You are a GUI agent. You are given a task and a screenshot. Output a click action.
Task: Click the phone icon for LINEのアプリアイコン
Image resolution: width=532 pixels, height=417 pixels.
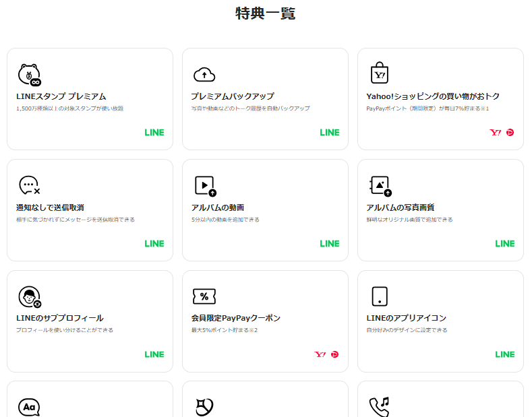click(380, 296)
